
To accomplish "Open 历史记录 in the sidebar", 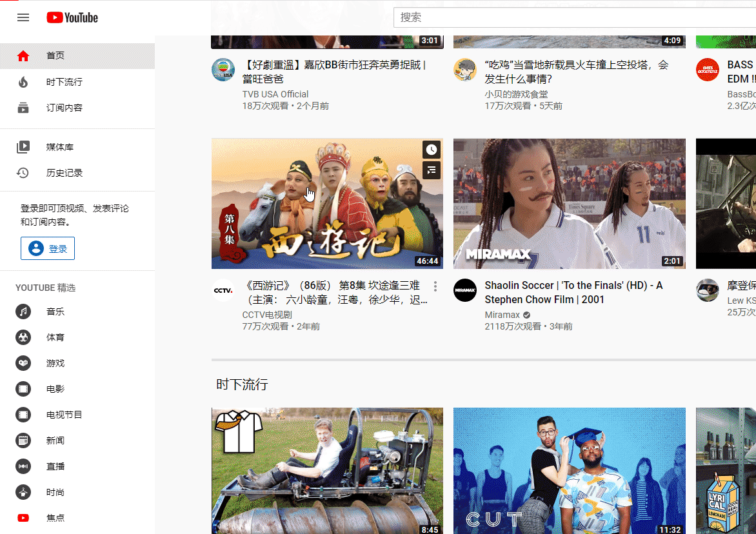I will pos(65,173).
